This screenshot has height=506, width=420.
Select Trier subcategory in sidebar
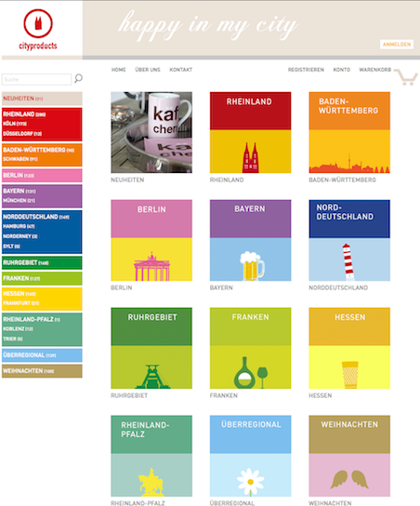(x=13, y=339)
